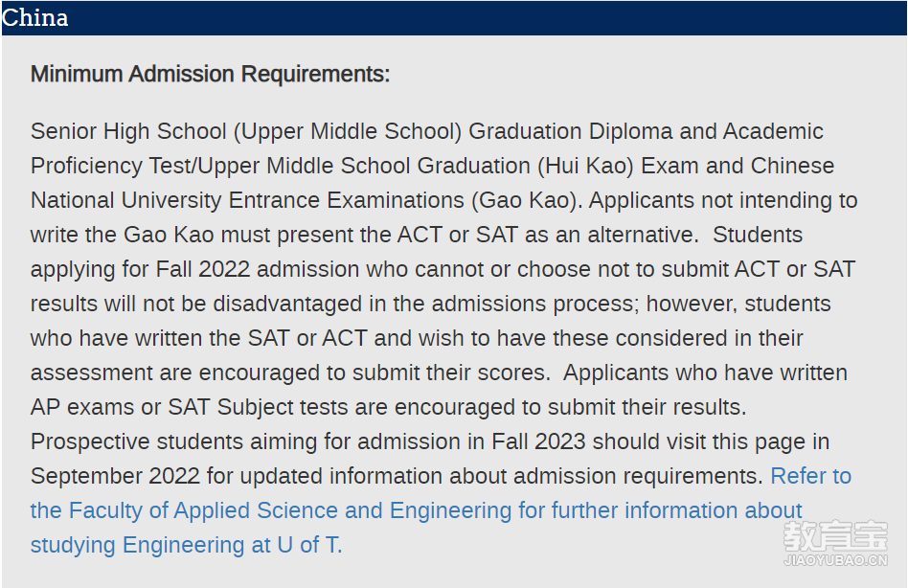Click the 'studying Engineering at U of T' link text
This screenshot has width=908, height=588.
185,545
